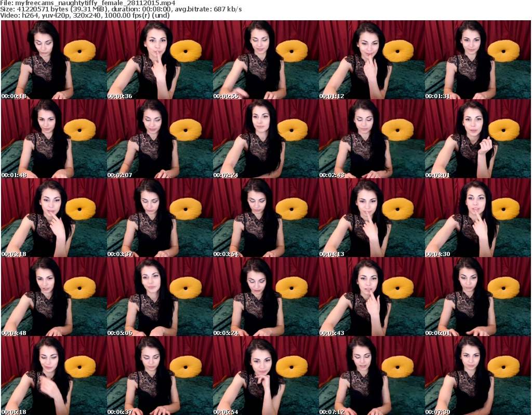Select the thumbnail stamped 00:00:18
Screen dimensions: 532x415
coord(54,60)
